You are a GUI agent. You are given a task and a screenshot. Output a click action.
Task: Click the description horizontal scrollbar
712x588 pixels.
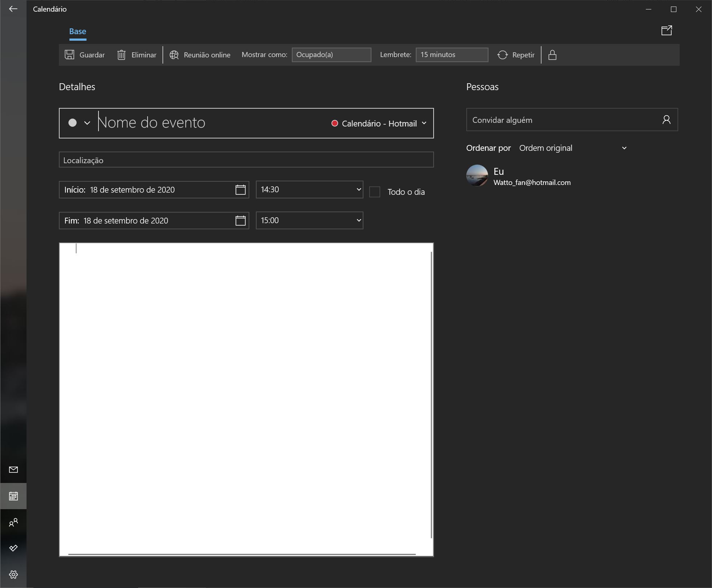pyautogui.click(x=242, y=554)
